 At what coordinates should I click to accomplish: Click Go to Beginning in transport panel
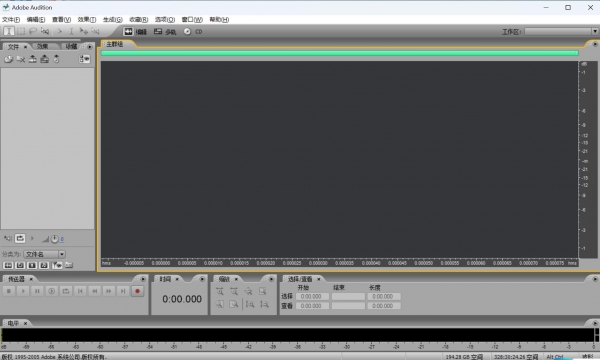tap(80, 292)
